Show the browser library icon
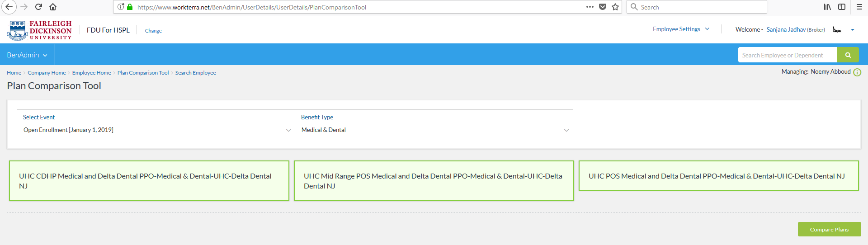This screenshot has width=868, height=245. coord(827,7)
